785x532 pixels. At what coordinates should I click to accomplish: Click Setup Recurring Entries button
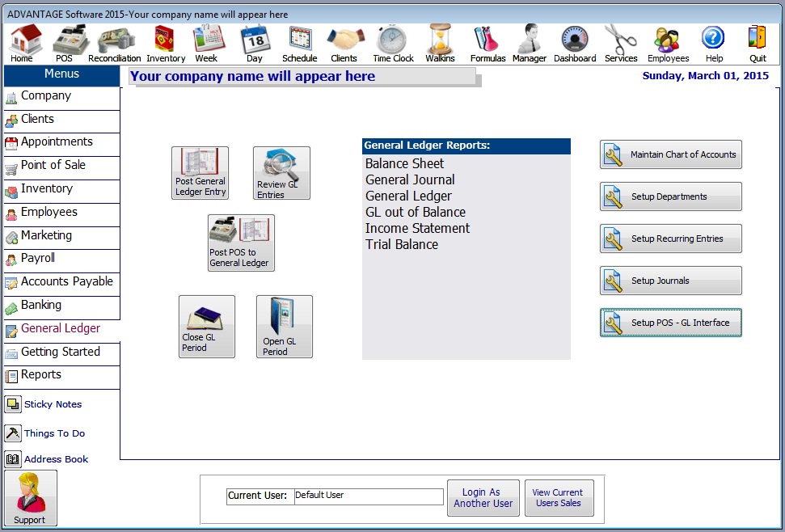(671, 239)
